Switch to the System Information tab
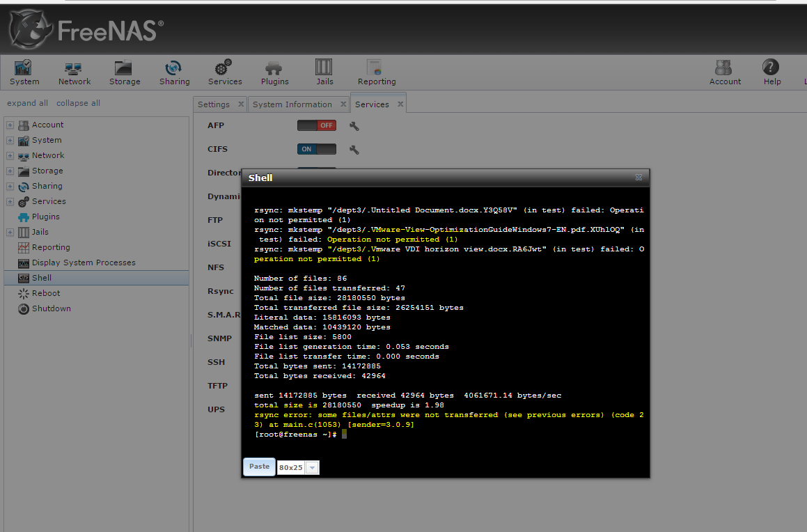The image size is (807, 532). coord(292,104)
